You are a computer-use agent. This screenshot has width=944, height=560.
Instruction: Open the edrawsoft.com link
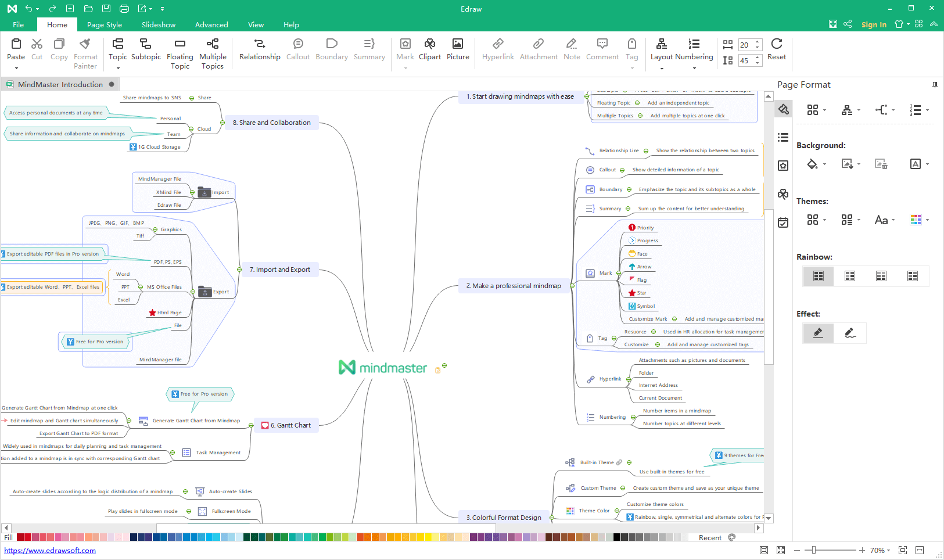click(50, 551)
